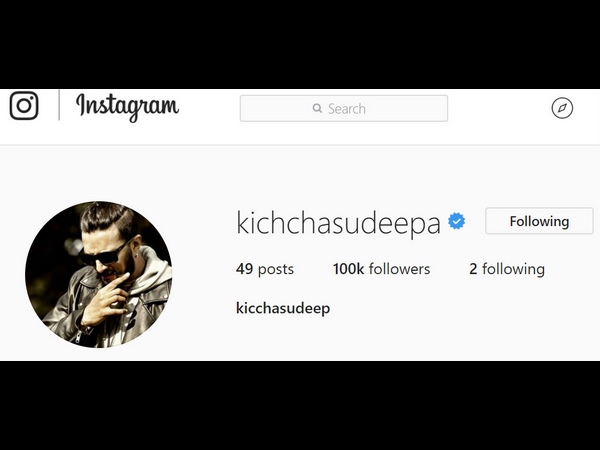This screenshot has width=600, height=450.
Task: Open the 2 following list
Action: pos(507,269)
